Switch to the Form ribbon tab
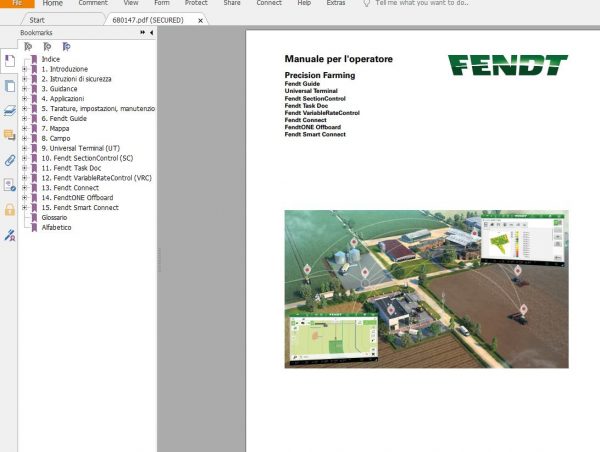Image resolution: width=600 pixels, height=452 pixels. tap(162, 3)
